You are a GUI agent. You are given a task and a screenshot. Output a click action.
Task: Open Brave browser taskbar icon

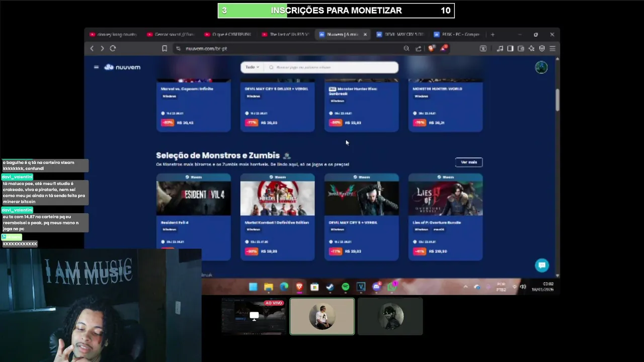[x=299, y=287]
